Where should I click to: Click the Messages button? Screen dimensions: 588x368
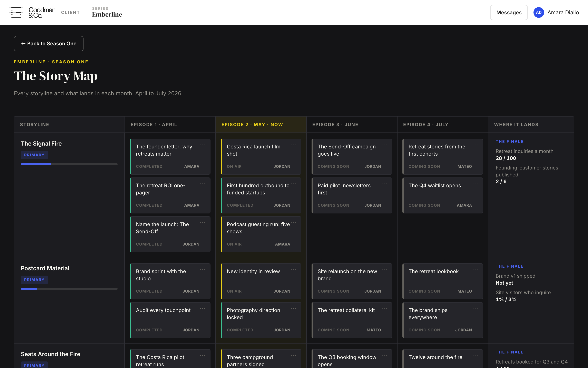[x=509, y=12]
